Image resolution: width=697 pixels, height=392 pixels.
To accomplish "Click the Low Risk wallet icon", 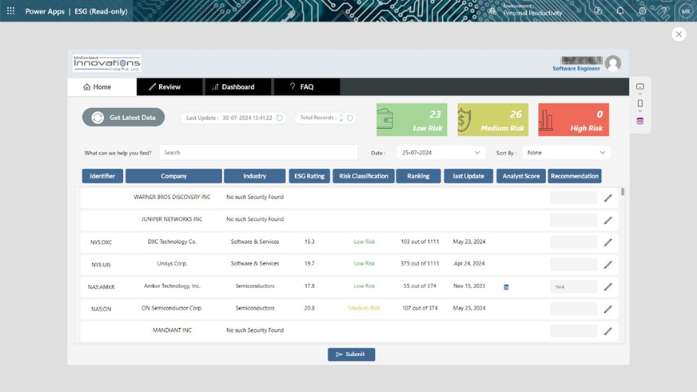I will (x=385, y=119).
